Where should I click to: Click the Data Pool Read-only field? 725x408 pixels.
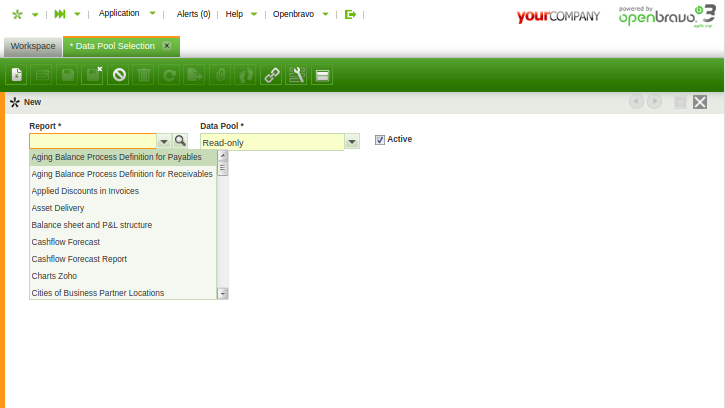[x=272, y=142]
